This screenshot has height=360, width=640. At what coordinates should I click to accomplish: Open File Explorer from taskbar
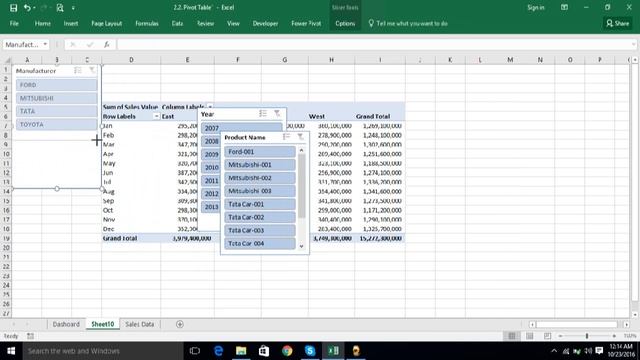pyautogui.click(x=241, y=351)
